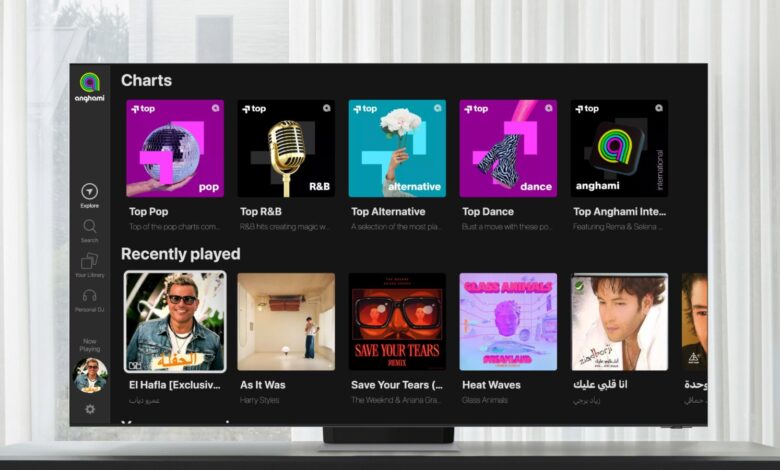Play As It Was cover art
The image size is (780, 470).
pyautogui.click(x=286, y=321)
